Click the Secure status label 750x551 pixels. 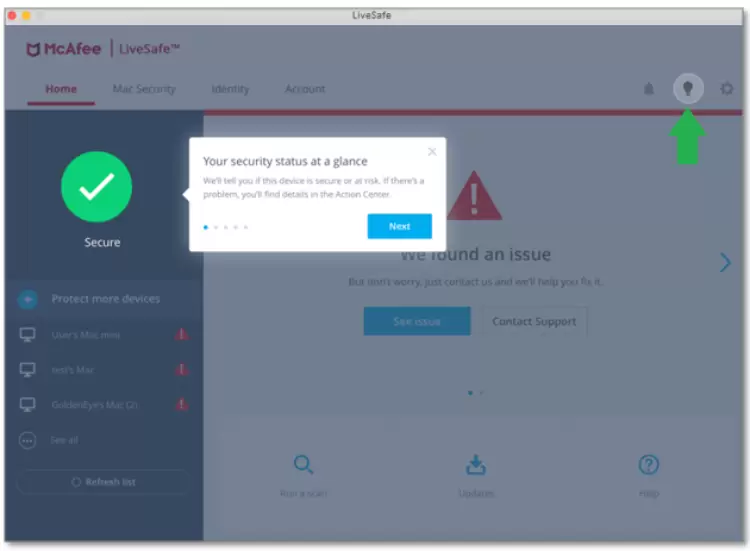pyautogui.click(x=102, y=242)
